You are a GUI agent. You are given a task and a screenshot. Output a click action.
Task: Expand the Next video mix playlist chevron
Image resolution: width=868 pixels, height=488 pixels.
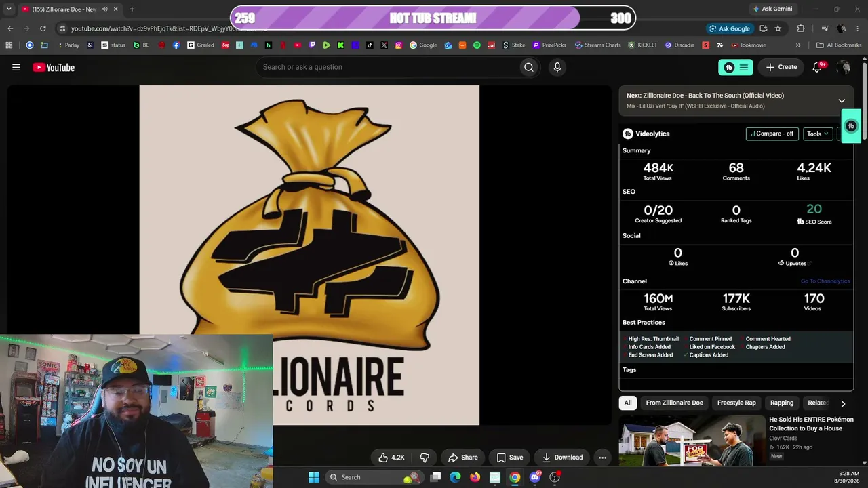[842, 101]
